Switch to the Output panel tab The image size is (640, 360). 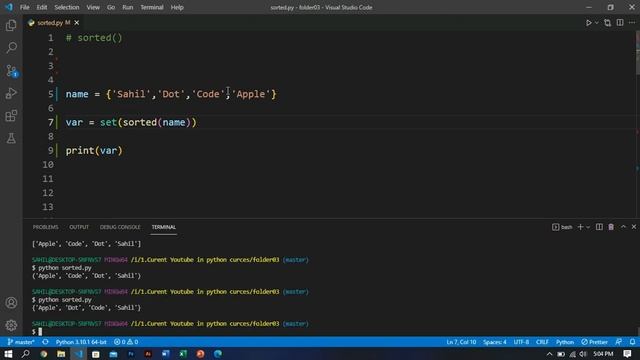point(79,227)
